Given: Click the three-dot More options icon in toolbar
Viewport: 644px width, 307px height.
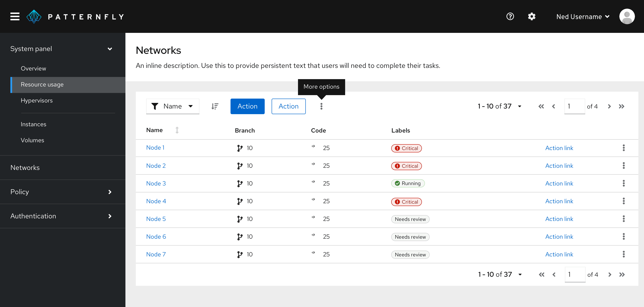Looking at the screenshot, I should [x=321, y=106].
